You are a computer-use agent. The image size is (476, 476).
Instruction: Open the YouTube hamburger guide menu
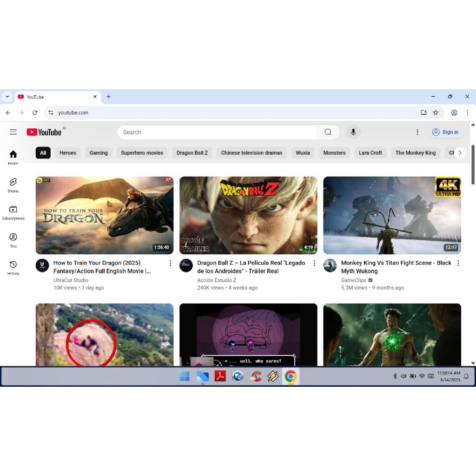click(13, 132)
